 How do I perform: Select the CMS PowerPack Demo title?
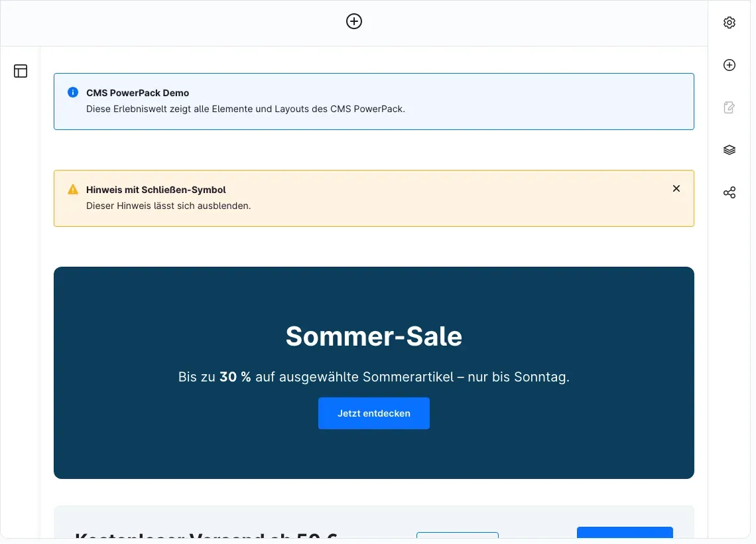(137, 93)
